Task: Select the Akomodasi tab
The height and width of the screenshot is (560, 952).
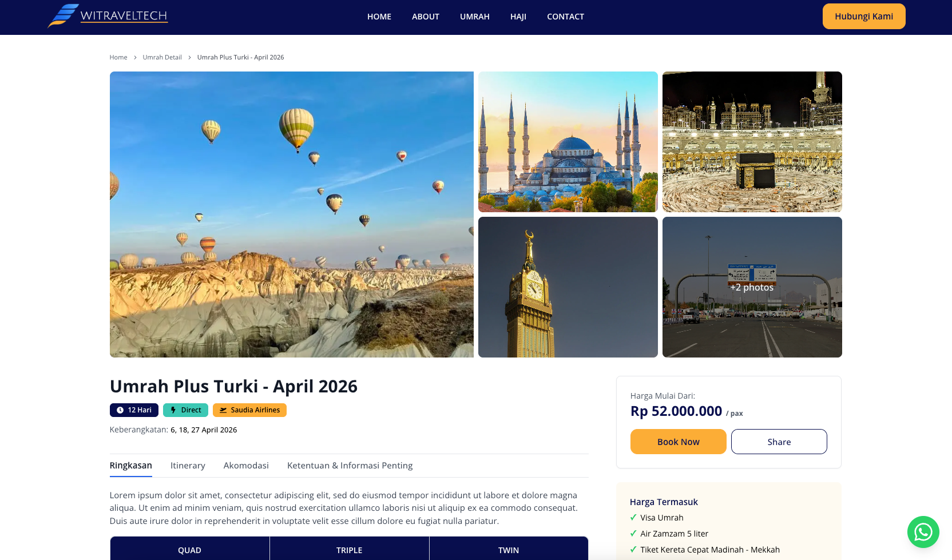Action: [x=246, y=466]
